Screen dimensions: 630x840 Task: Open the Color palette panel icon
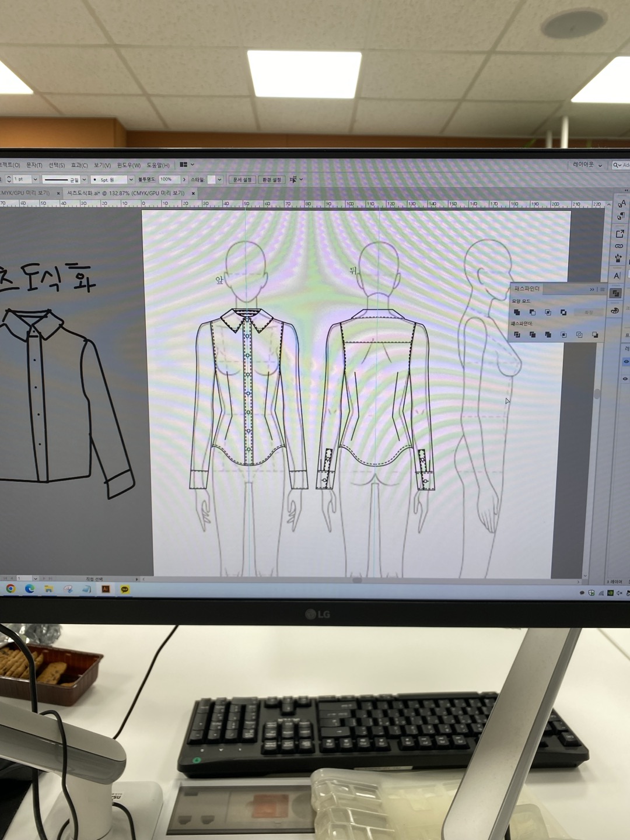click(615, 311)
